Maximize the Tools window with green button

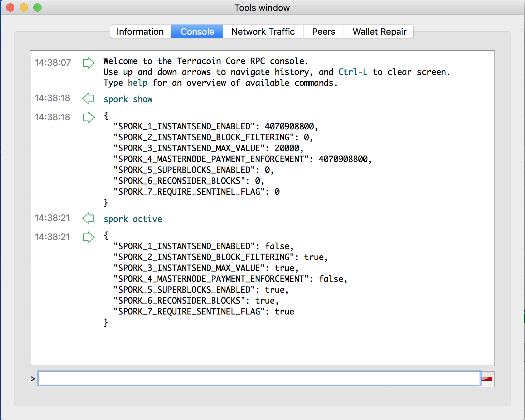[x=37, y=7]
